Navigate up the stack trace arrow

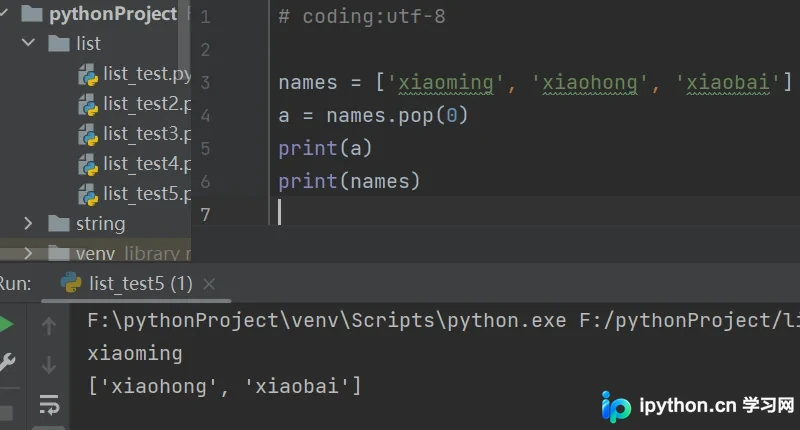pyautogui.click(x=49, y=326)
